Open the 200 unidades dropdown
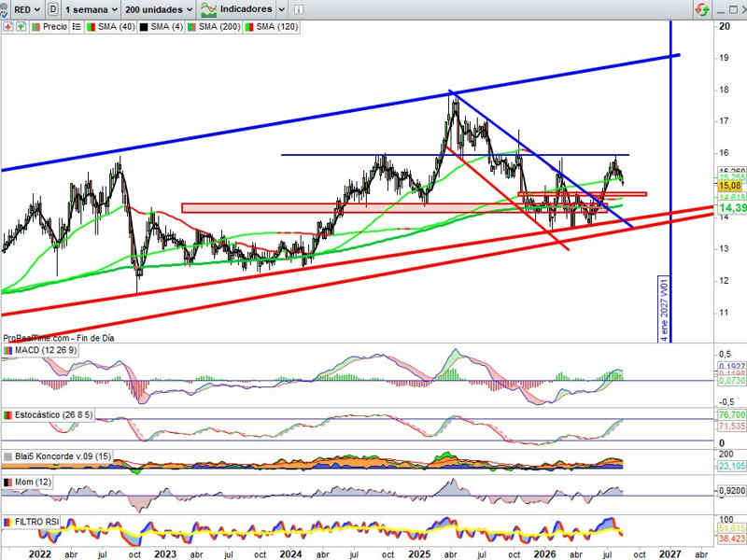This screenshot has width=747, height=560. 159,9
